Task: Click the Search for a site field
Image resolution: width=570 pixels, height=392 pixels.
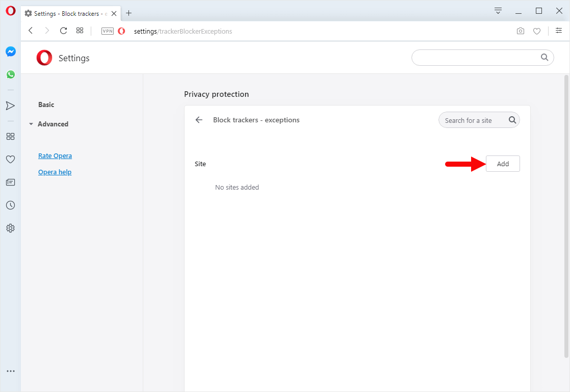Action: click(x=479, y=120)
